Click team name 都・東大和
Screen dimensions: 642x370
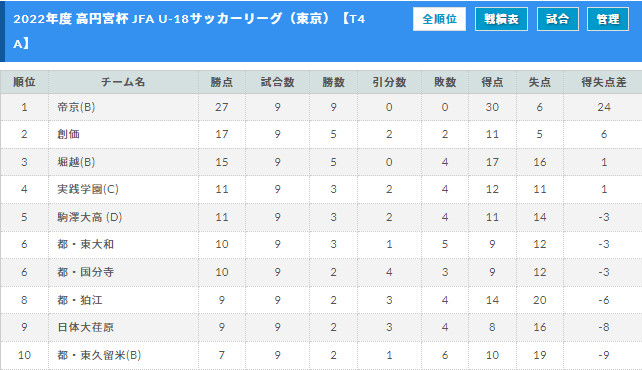pyautogui.click(x=85, y=244)
